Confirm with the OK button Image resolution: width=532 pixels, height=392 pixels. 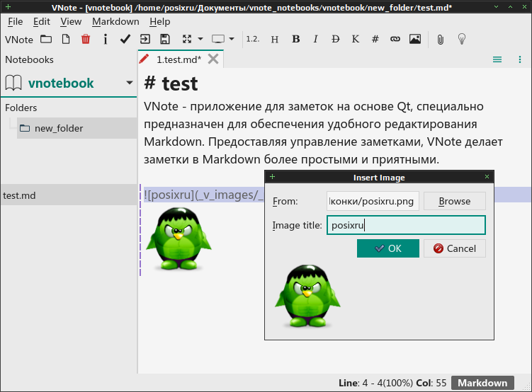click(x=387, y=248)
